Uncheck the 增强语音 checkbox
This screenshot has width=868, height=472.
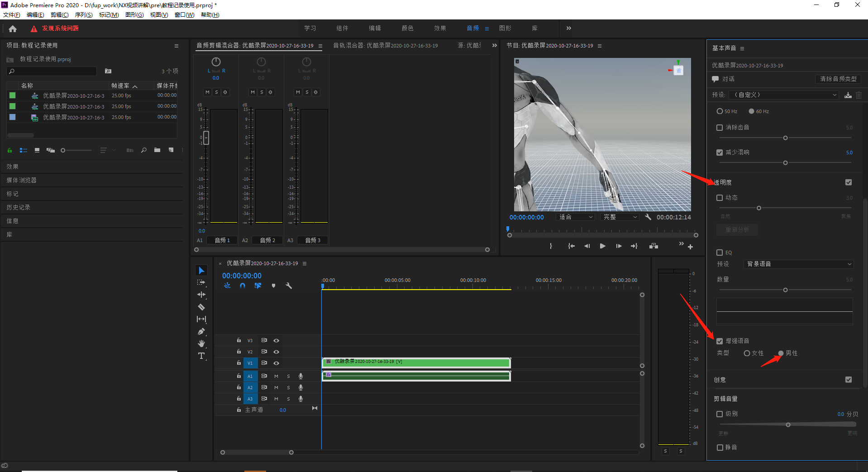pyautogui.click(x=720, y=341)
